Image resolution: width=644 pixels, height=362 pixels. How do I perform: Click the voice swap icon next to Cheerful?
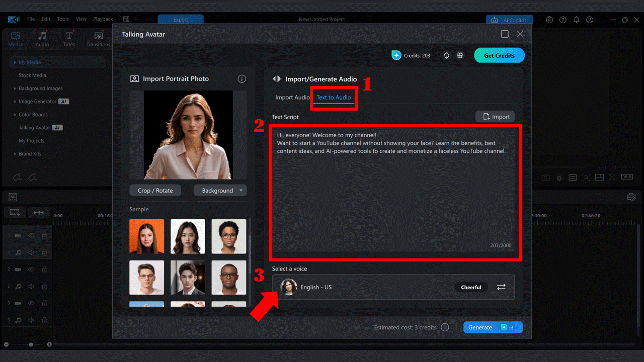click(501, 287)
